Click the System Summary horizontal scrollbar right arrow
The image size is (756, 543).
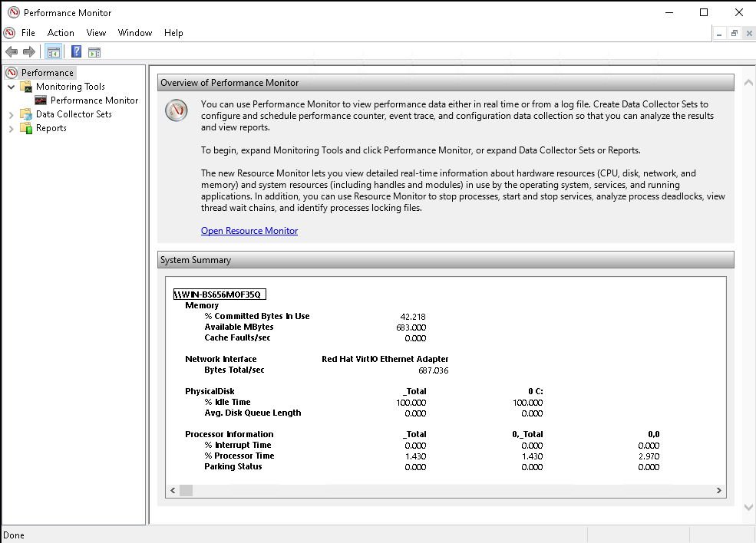pyautogui.click(x=719, y=490)
